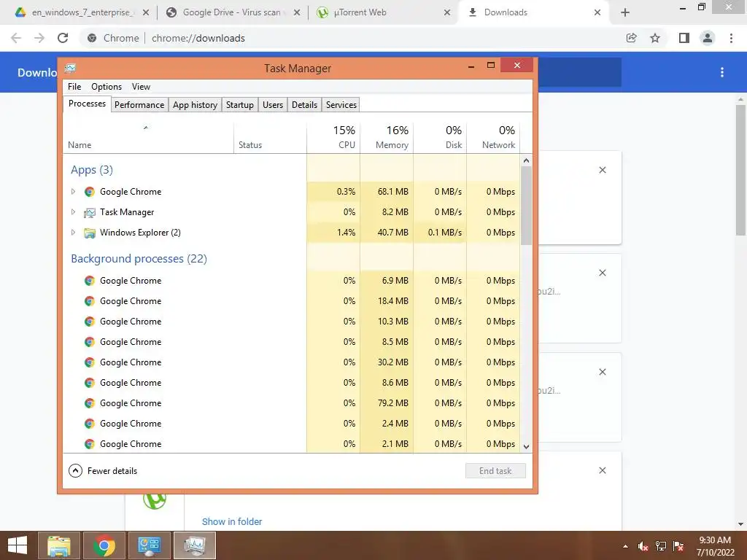Screen dimensions: 747x560
Task: Remove the third download entry with X
Action: coord(602,372)
